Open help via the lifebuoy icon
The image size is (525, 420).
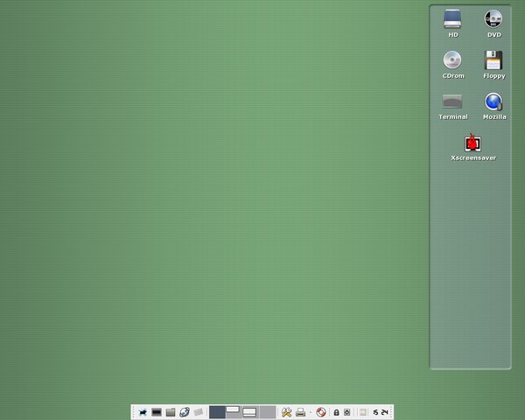click(321, 412)
